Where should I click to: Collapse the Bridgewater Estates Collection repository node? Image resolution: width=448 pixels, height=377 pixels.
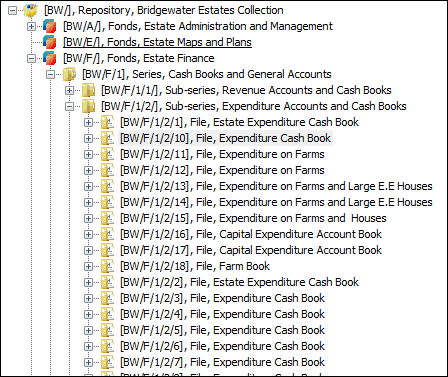tap(12, 11)
